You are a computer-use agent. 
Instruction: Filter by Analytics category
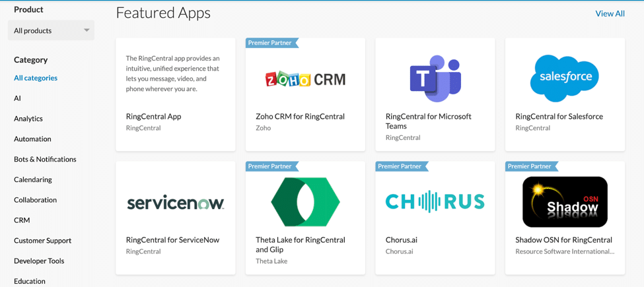point(28,119)
